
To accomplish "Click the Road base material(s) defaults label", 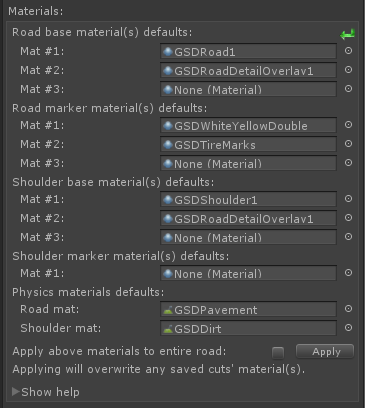I will (102, 32).
